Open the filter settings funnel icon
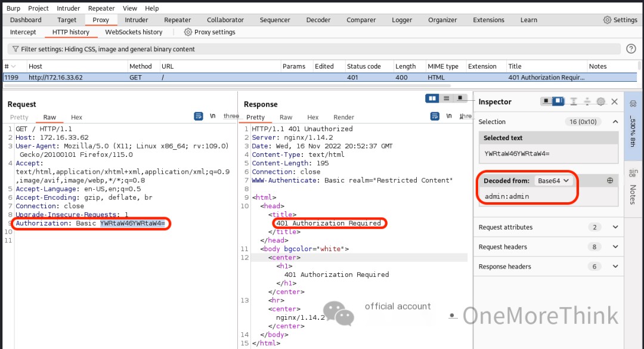Image resolution: width=644 pixels, height=349 pixels. [16, 50]
